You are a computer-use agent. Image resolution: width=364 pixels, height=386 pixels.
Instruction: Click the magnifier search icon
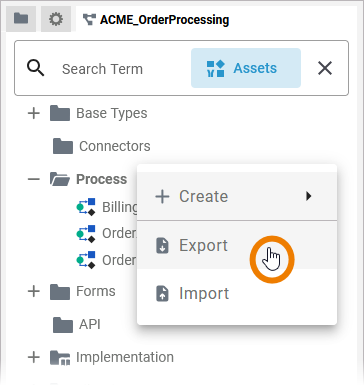36,68
